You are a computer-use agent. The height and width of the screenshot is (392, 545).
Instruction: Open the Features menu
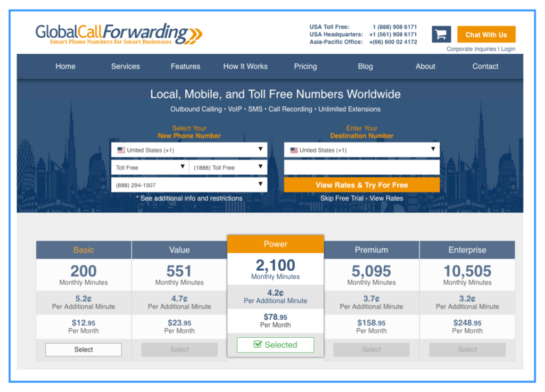pos(185,66)
